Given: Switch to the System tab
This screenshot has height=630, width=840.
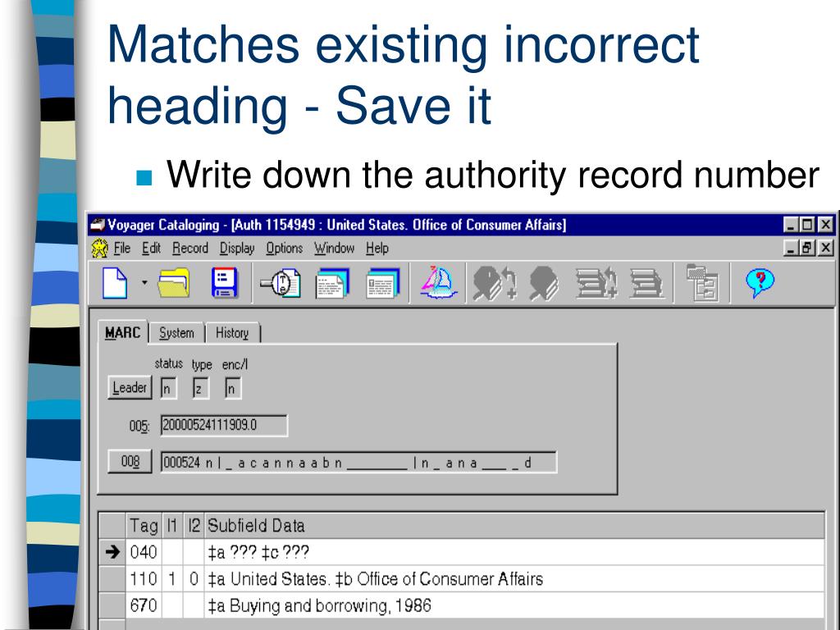Looking at the screenshot, I should point(177,333).
